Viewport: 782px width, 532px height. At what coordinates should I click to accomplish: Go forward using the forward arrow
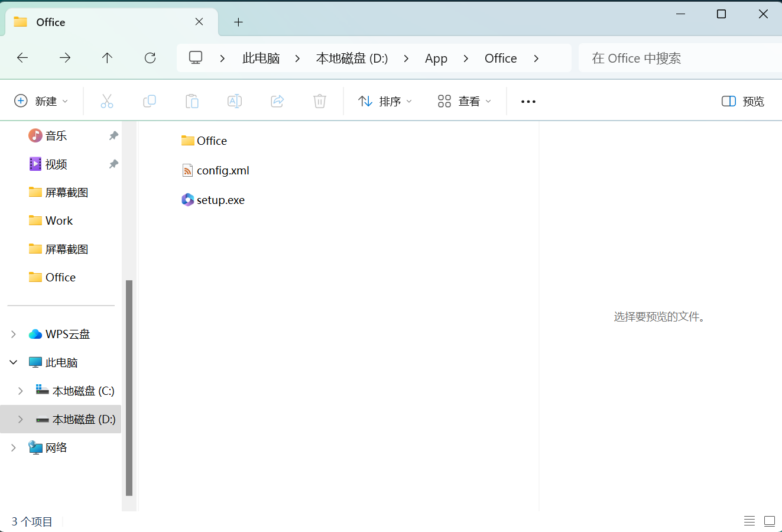click(65, 58)
